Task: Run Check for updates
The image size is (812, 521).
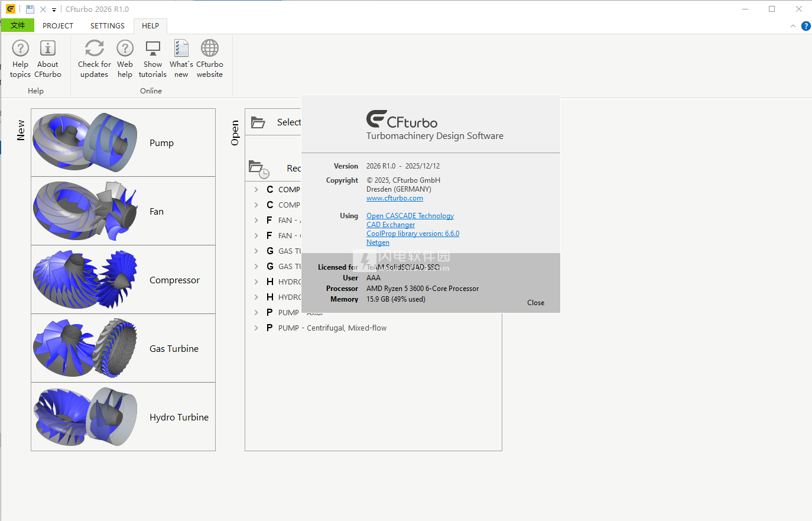Action: point(94,59)
